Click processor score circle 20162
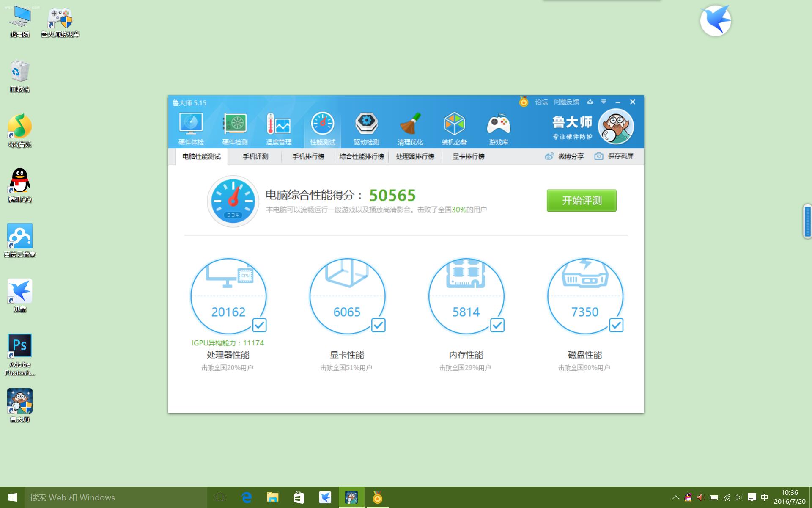The width and height of the screenshot is (812, 508). click(x=228, y=296)
